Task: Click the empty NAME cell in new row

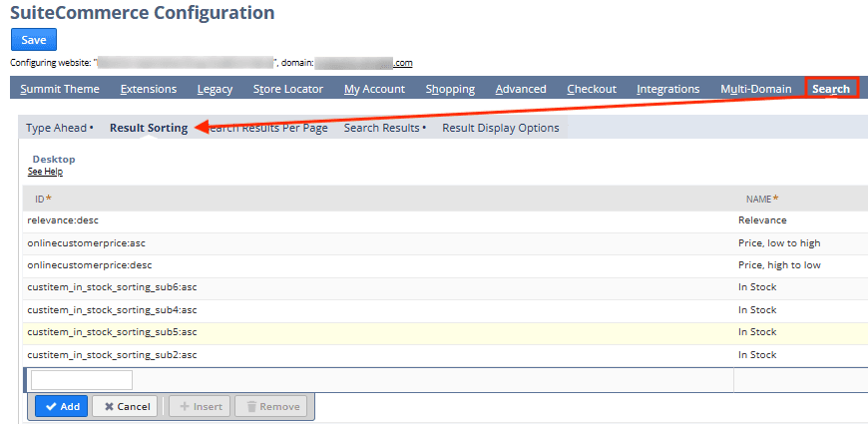Action: click(x=801, y=380)
